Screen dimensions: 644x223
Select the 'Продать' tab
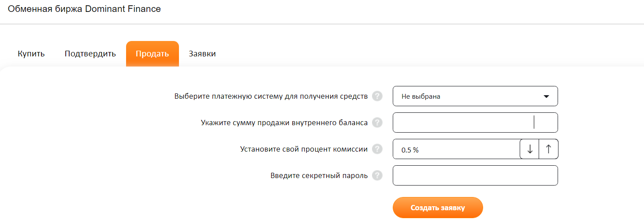[152, 54]
